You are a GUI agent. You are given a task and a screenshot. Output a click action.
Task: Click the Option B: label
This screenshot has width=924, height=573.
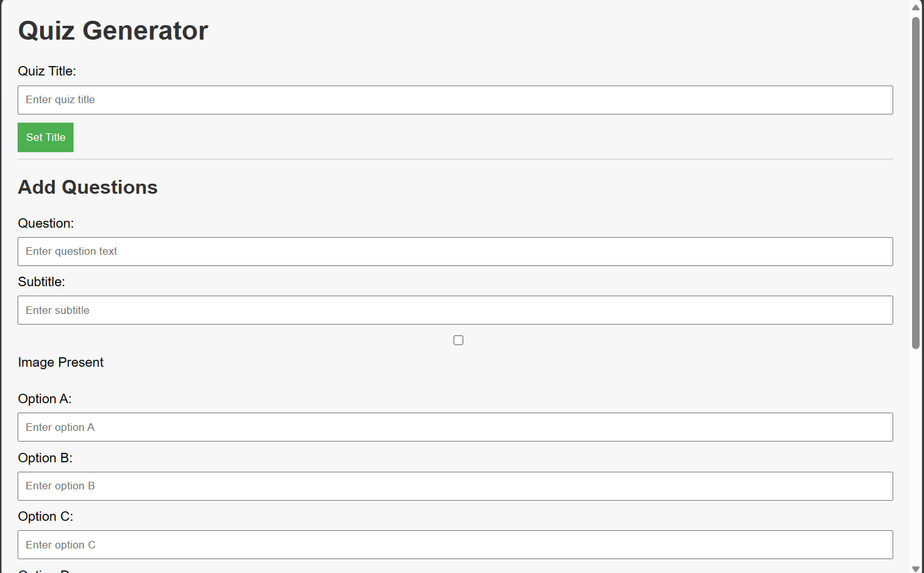point(45,458)
